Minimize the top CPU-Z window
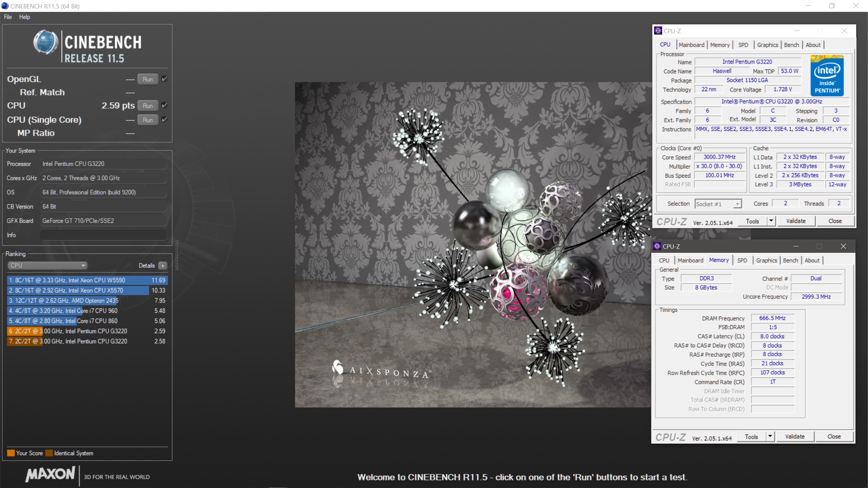Image resolution: width=868 pixels, height=488 pixels. pyautogui.click(x=797, y=31)
